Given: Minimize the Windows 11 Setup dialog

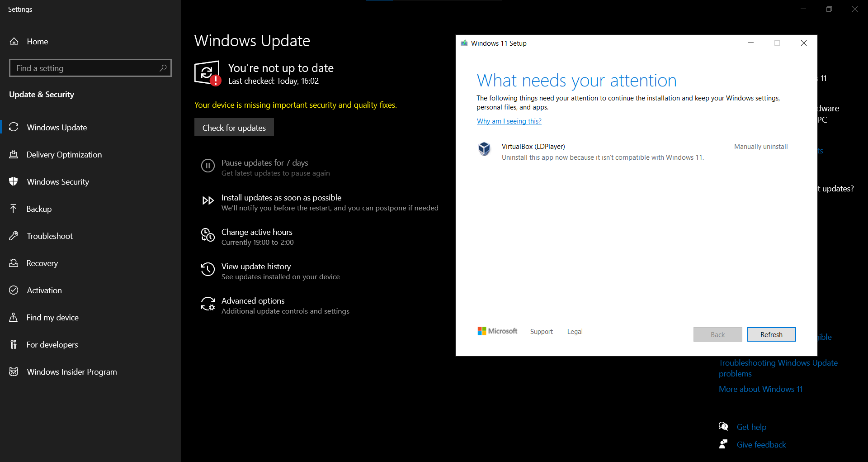Looking at the screenshot, I should pos(751,43).
